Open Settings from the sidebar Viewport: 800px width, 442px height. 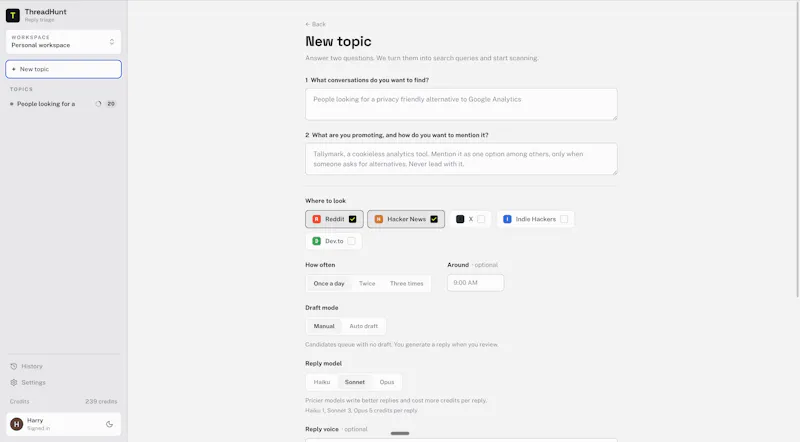33,382
